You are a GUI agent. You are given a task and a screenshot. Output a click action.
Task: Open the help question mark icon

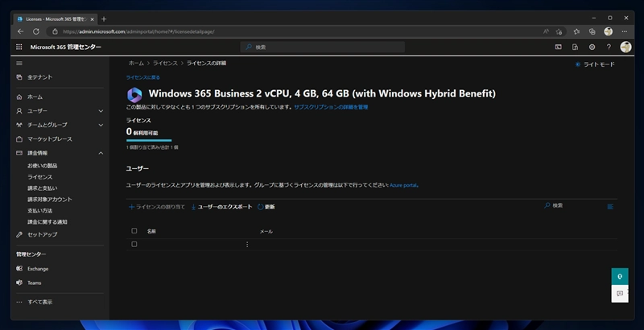coord(609,47)
